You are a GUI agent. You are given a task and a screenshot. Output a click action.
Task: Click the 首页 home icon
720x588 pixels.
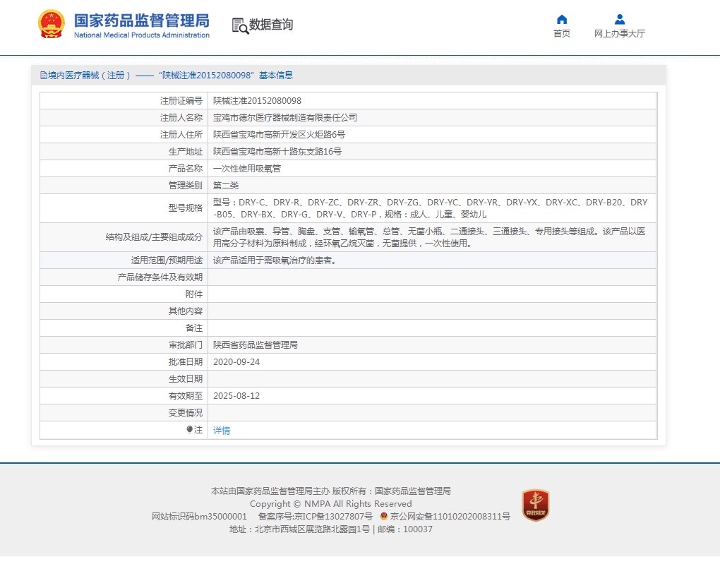(x=562, y=19)
